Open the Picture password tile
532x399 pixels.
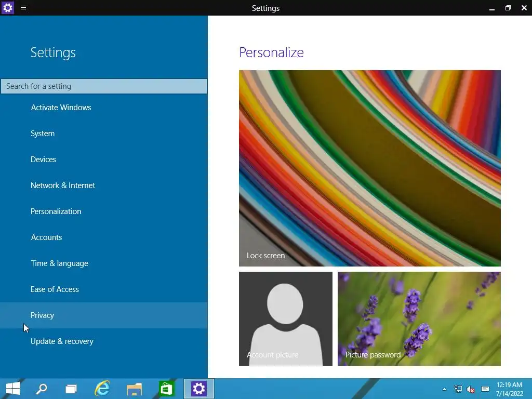(x=419, y=318)
